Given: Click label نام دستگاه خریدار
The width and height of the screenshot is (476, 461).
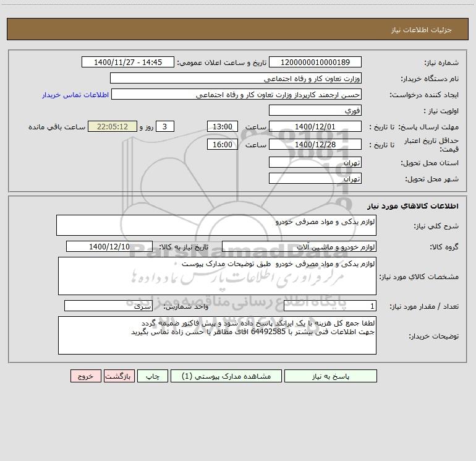Looking at the screenshot, I should click(430, 79).
